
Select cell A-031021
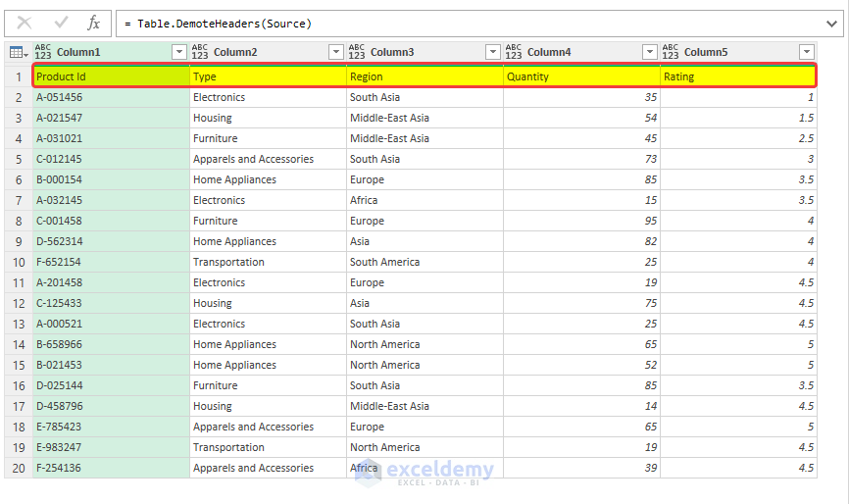pyautogui.click(x=111, y=138)
